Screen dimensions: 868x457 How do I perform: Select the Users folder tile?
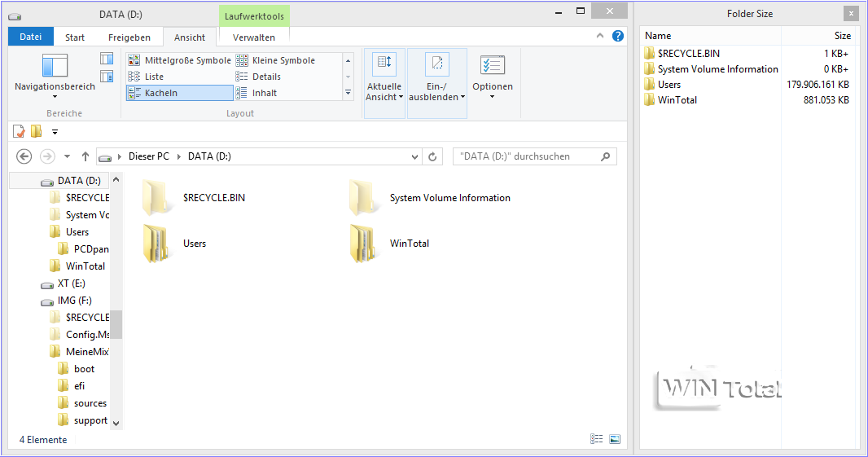(x=175, y=244)
